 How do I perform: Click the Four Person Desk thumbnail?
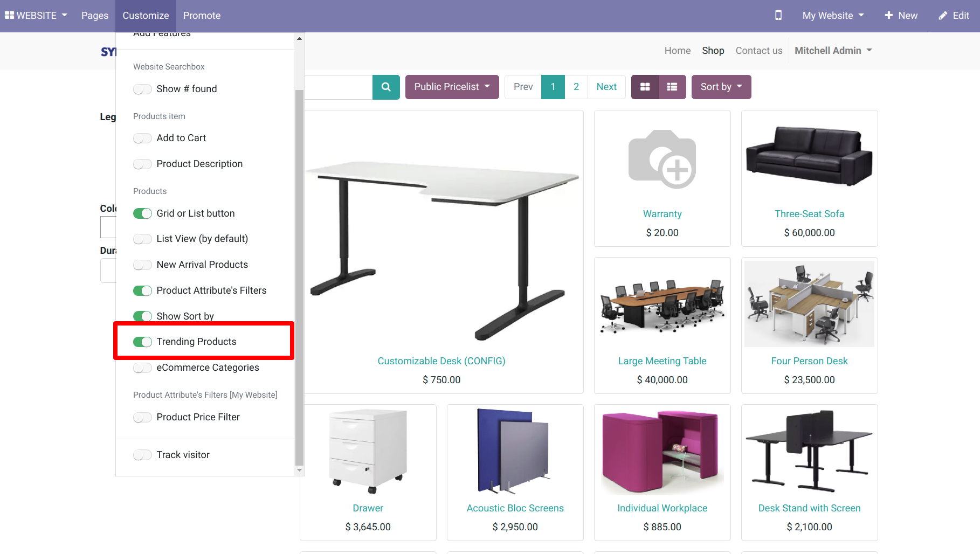pos(809,304)
